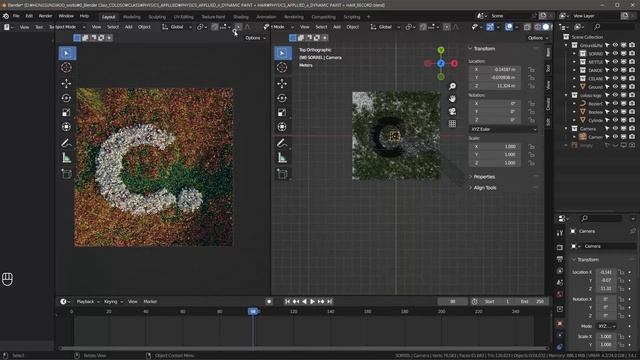Toggle lock for Location X in sidebar

click(531, 70)
